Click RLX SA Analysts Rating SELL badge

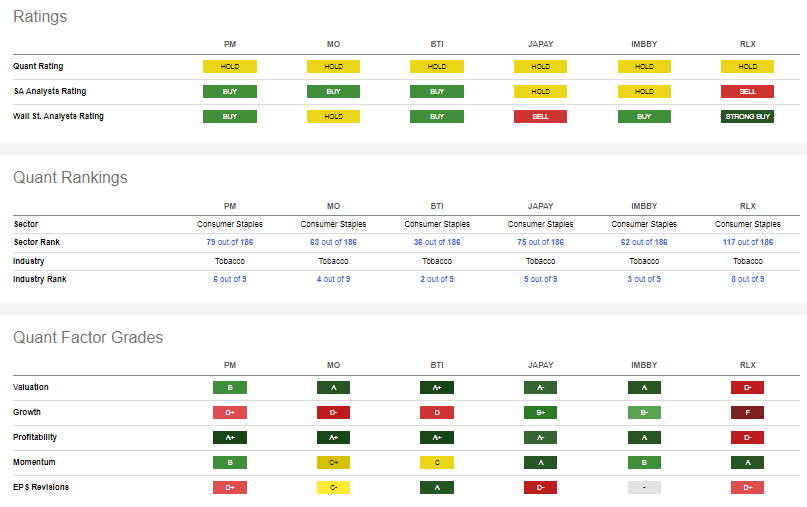tap(747, 92)
